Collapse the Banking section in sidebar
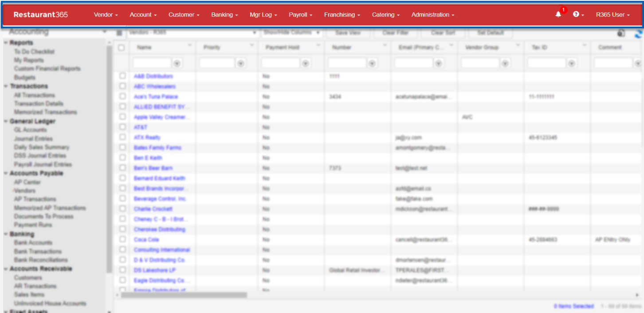Image resolution: width=644 pixels, height=313 pixels. 6,234
